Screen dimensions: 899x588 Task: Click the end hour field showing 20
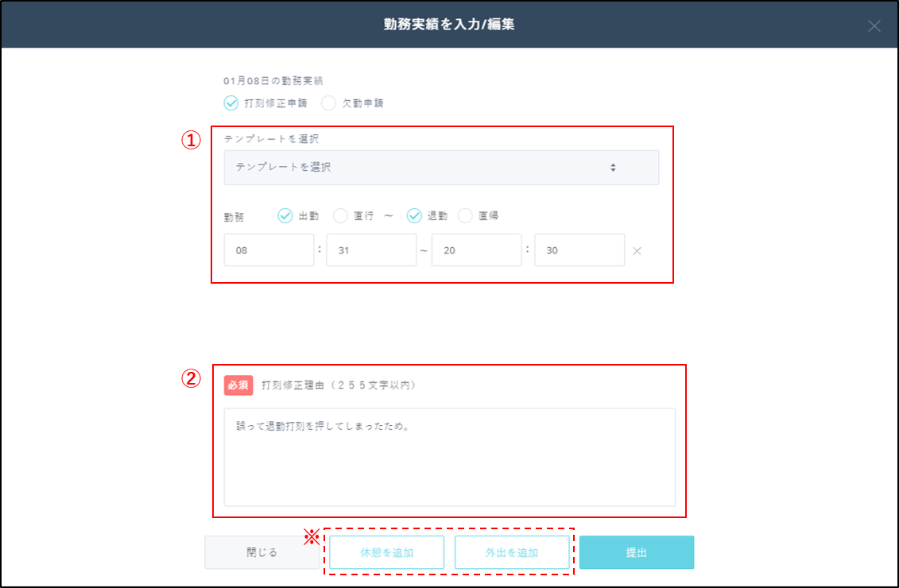coord(476,250)
